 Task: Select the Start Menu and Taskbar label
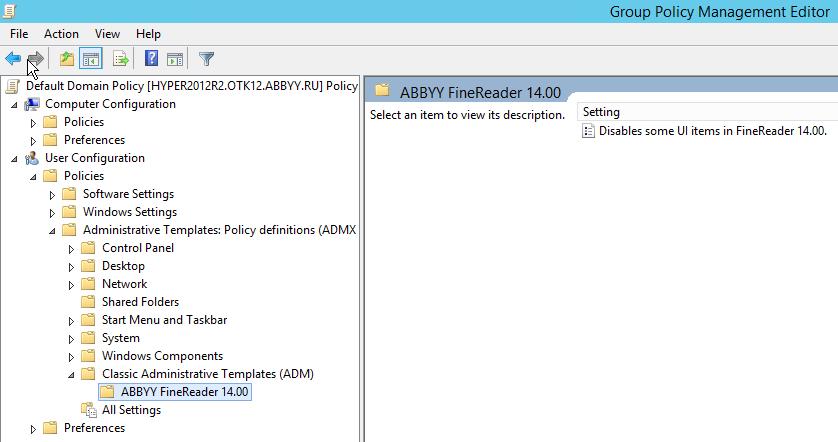click(165, 320)
